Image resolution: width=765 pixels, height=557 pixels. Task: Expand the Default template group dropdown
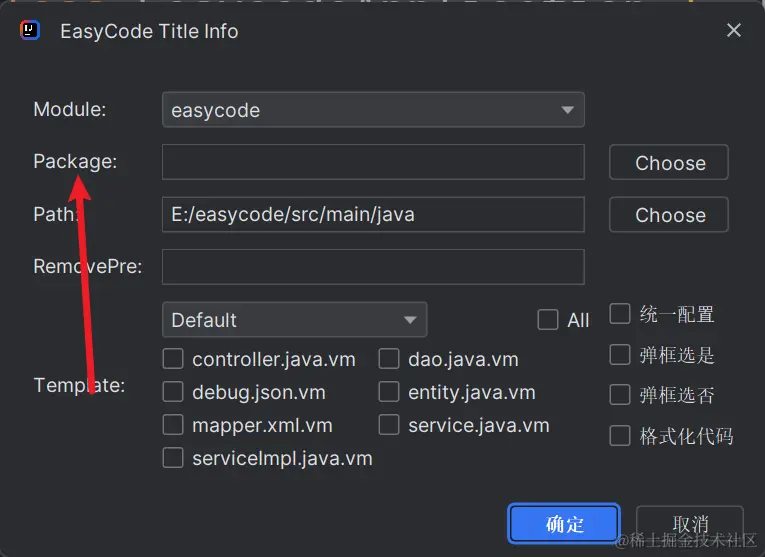pyautogui.click(x=295, y=320)
